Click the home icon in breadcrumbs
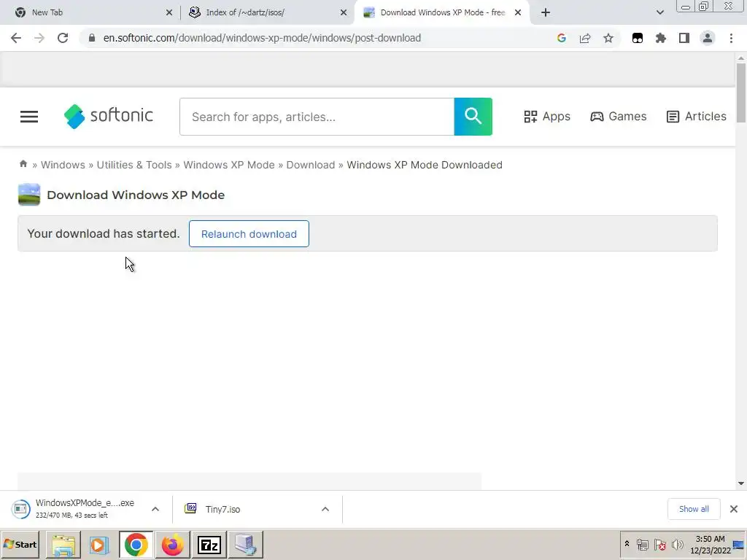This screenshot has width=747, height=560. (23, 164)
